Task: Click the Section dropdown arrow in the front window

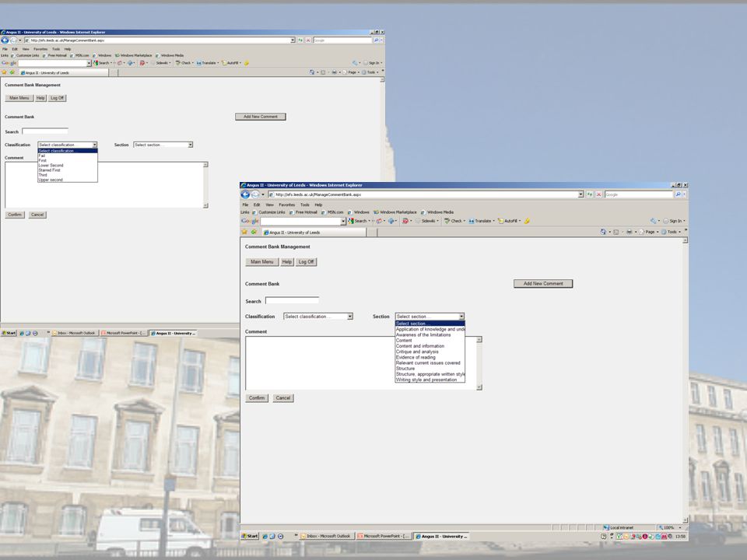Action: [x=461, y=317]
